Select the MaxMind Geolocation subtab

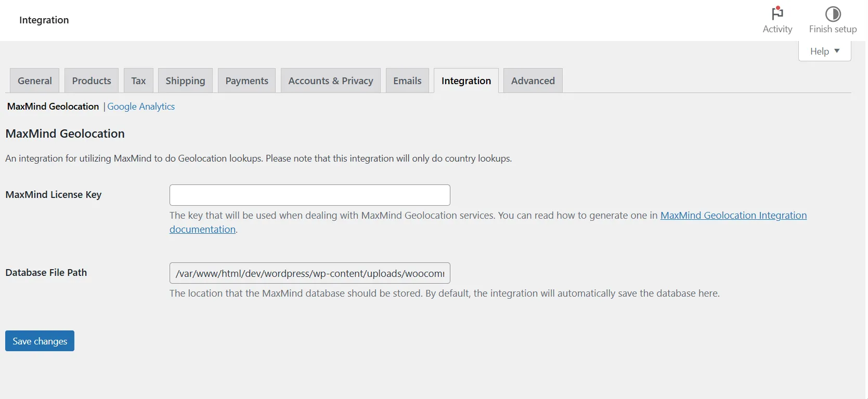click(53, 107)
